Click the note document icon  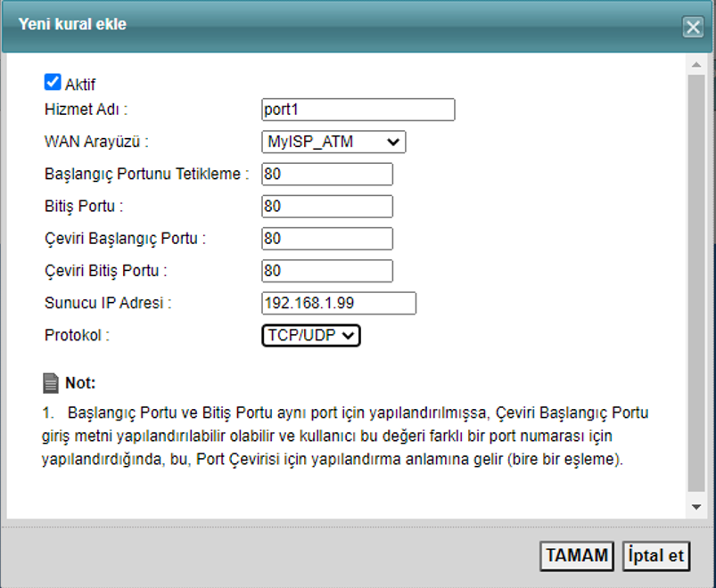(x=51, y=383)
